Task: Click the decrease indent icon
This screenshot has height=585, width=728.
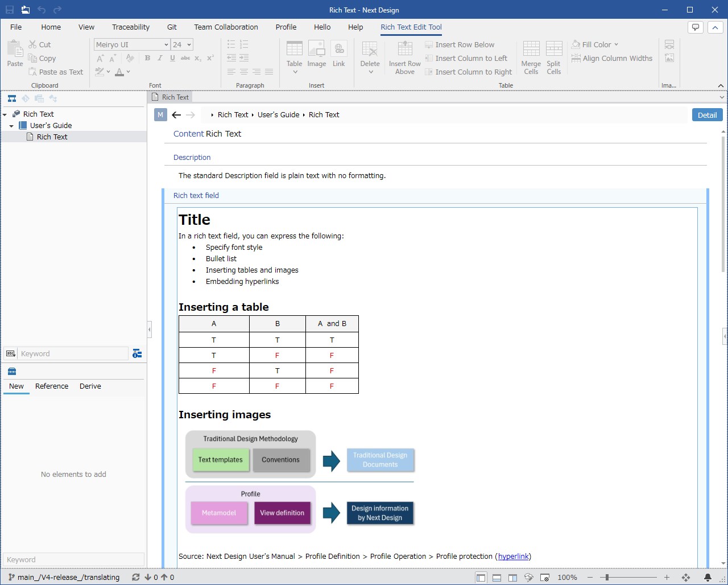Action: (231, 58)
